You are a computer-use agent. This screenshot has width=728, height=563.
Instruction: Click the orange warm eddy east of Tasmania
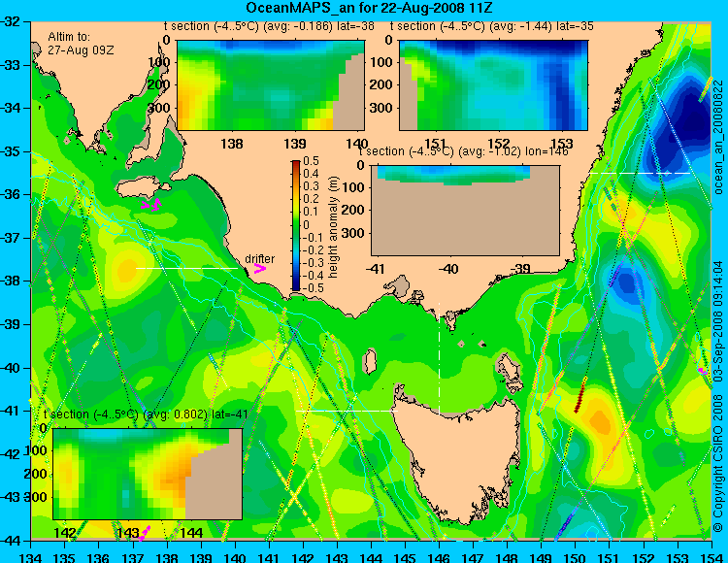point(600,420)
